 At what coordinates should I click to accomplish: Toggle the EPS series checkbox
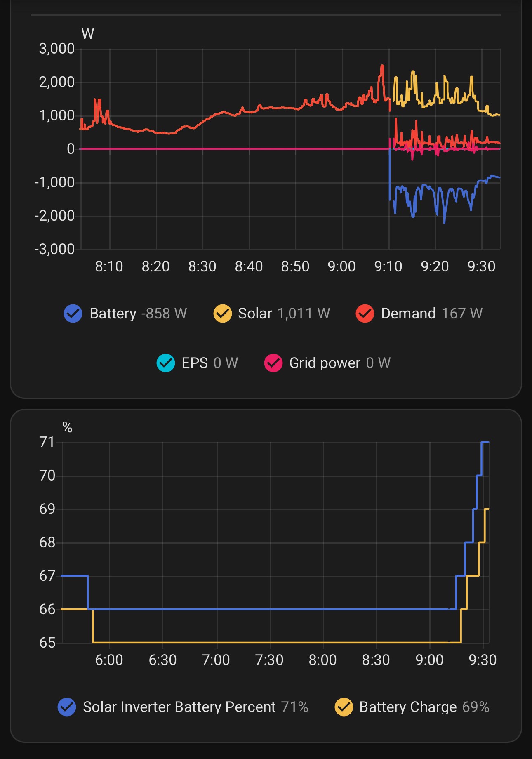click(x=166, y=363)
